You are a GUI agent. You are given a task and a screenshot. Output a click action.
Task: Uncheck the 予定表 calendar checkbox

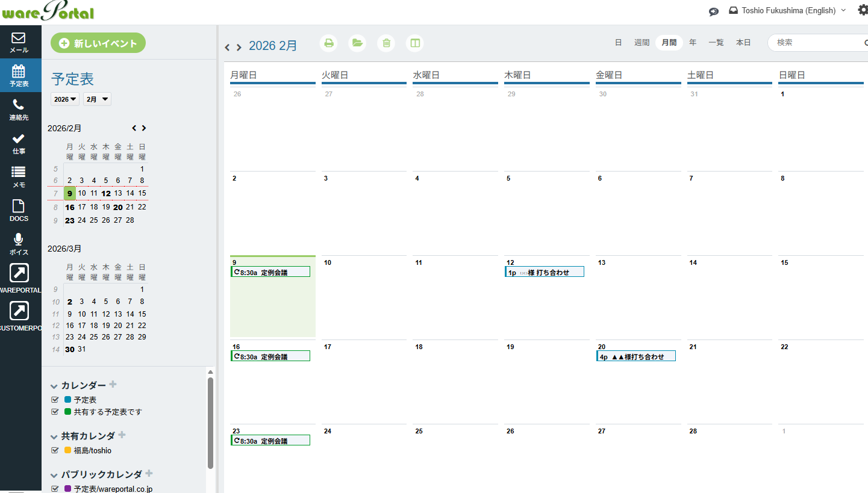pos(55,400)
